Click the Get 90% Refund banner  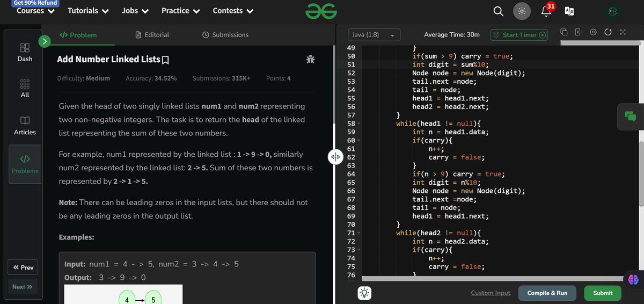(35, 3)
